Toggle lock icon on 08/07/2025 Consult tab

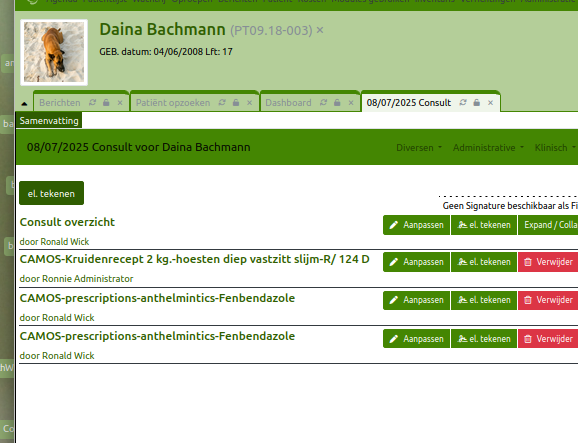pyautogui.click(x=477, y=103)
